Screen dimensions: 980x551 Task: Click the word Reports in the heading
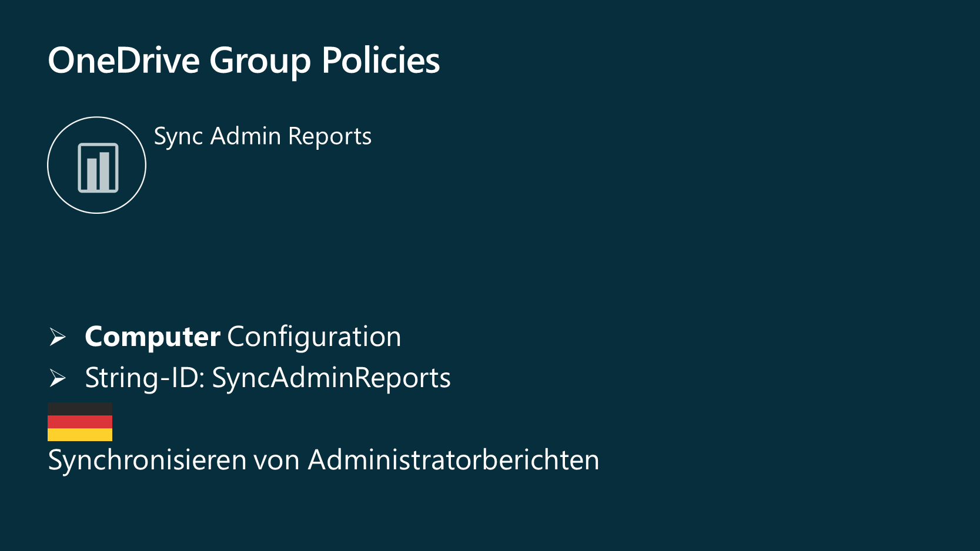(x=330, y=136)
